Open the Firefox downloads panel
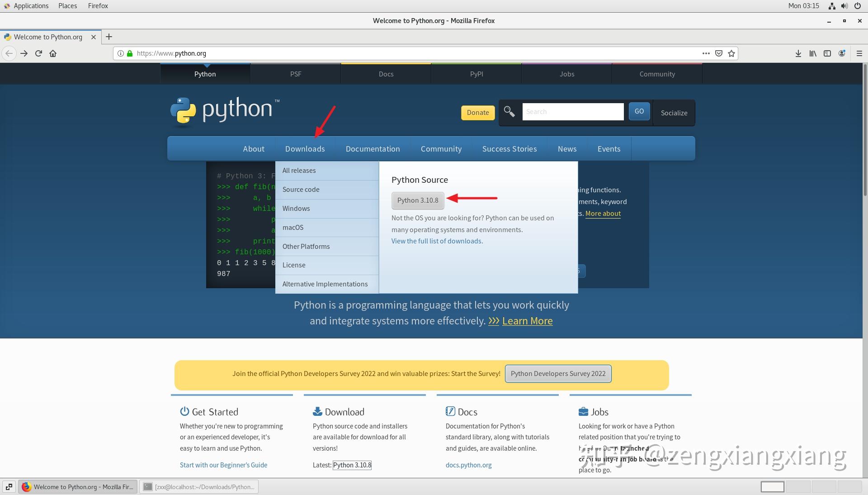 pyautogui.click(x=798, y=53)
